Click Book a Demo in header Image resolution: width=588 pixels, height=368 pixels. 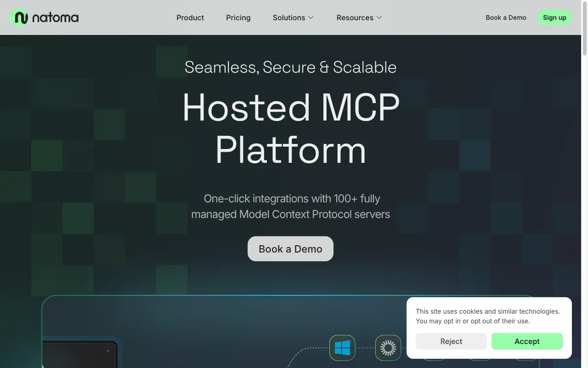point(506,17)
